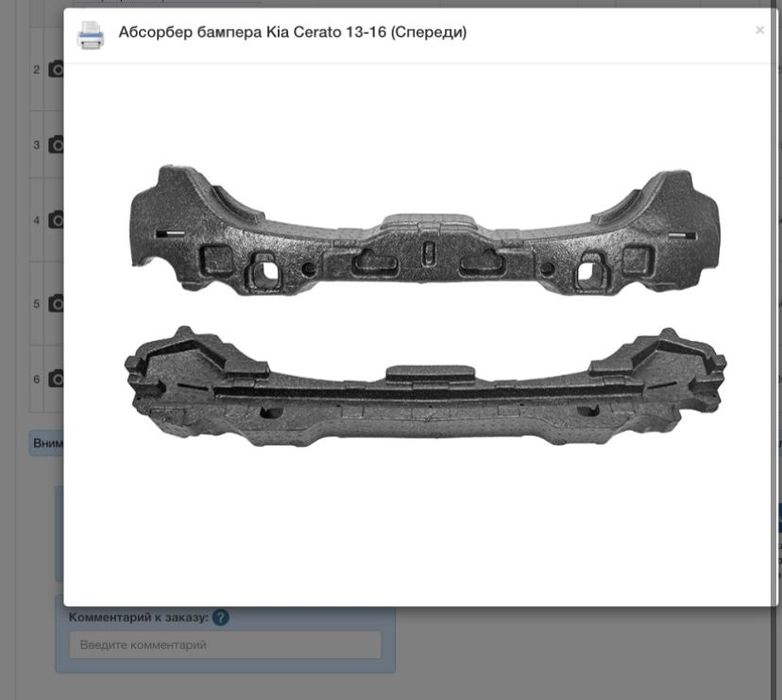Open the camera icon in row 2

tap(56, 69)
